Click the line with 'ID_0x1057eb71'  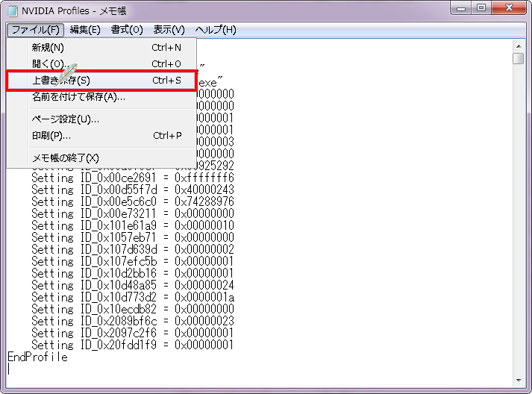133,237
